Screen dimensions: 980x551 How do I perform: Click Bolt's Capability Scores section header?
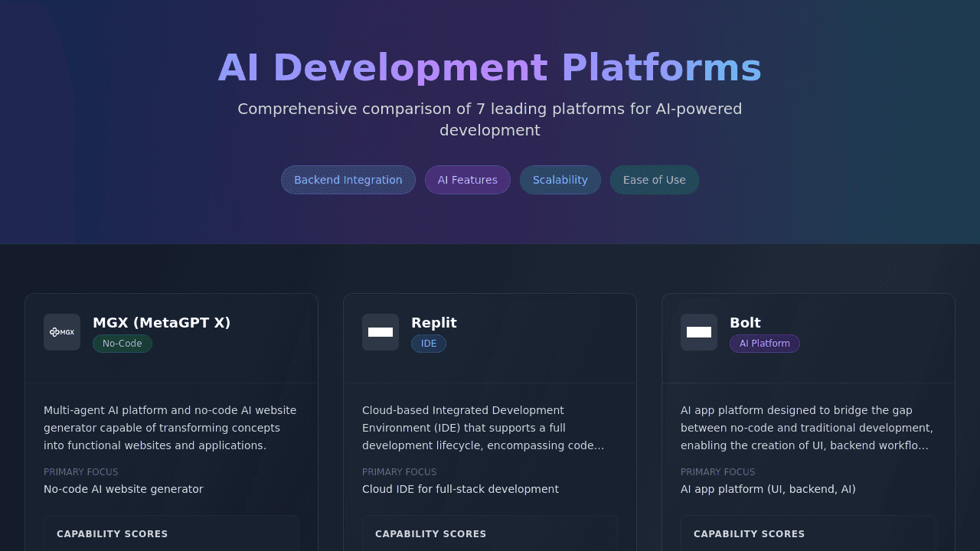[x=750, y=534]
